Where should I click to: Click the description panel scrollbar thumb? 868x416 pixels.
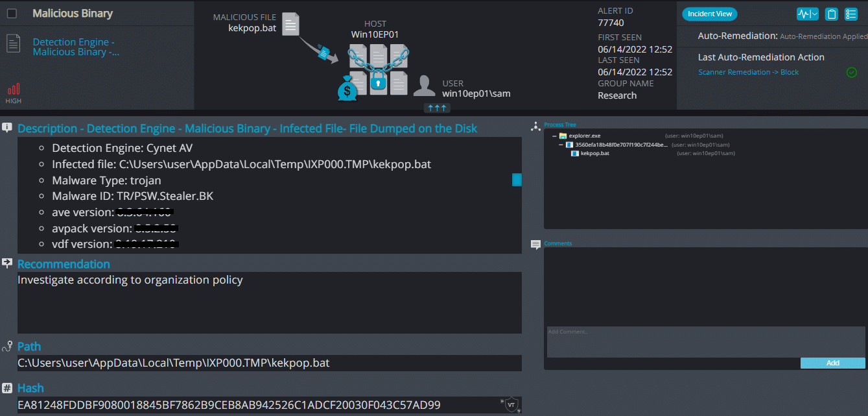coord(517,180)
